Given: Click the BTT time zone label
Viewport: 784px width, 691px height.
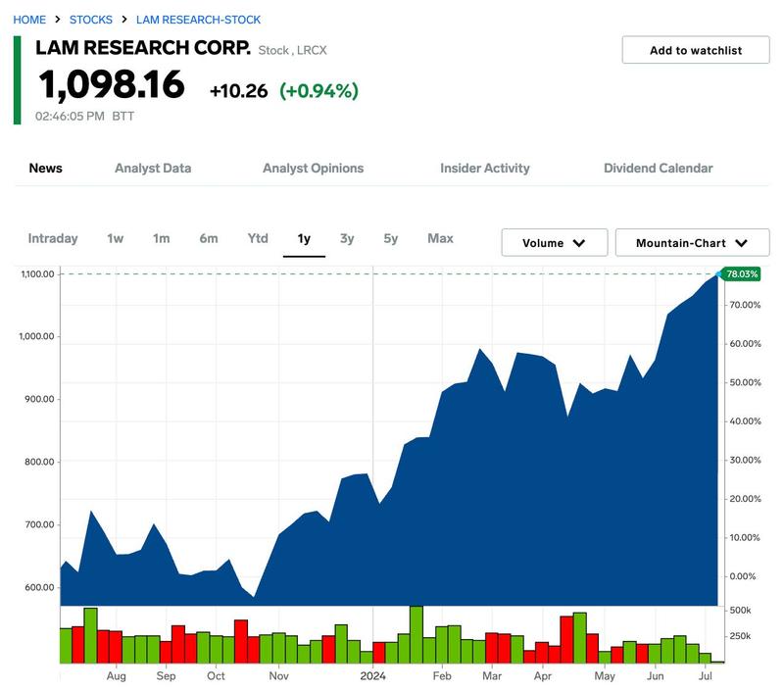Looking at the screenshot, I should pos(123,116).
